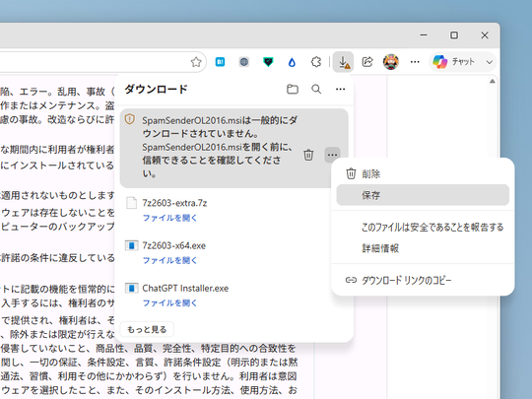The width and height of the screenshot is (532, 399).
Task: Click the B! Hatena bookmark extension
Action: (221, 62)
